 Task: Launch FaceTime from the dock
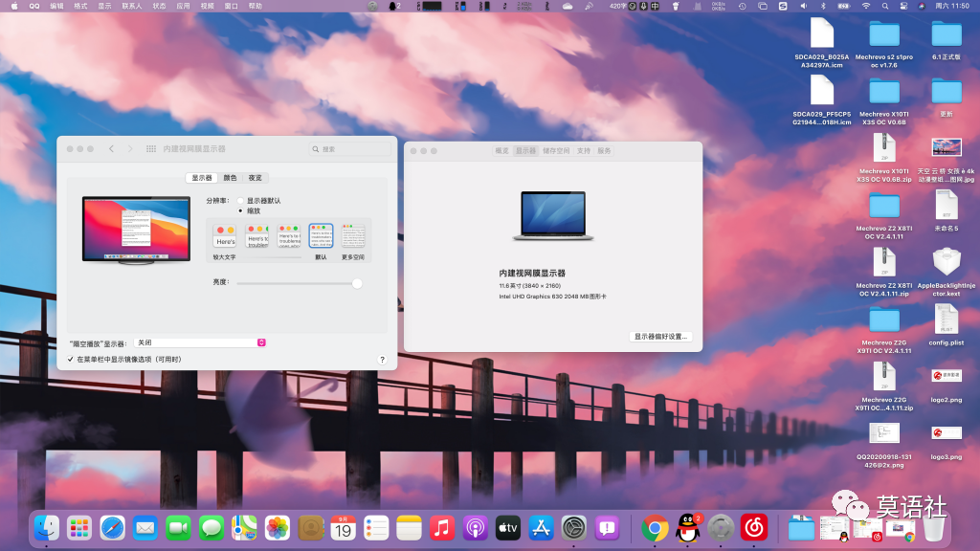178,528
